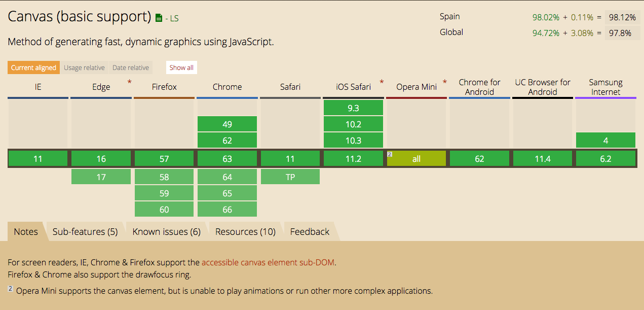Click the Edge 16 support cell

pos(101,159)
